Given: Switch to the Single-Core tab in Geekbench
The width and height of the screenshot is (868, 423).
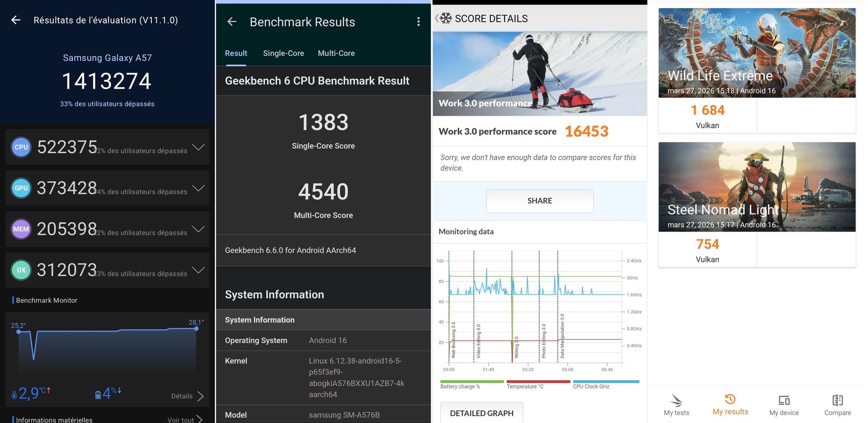Looking at the screenshot, I should 283,53.
